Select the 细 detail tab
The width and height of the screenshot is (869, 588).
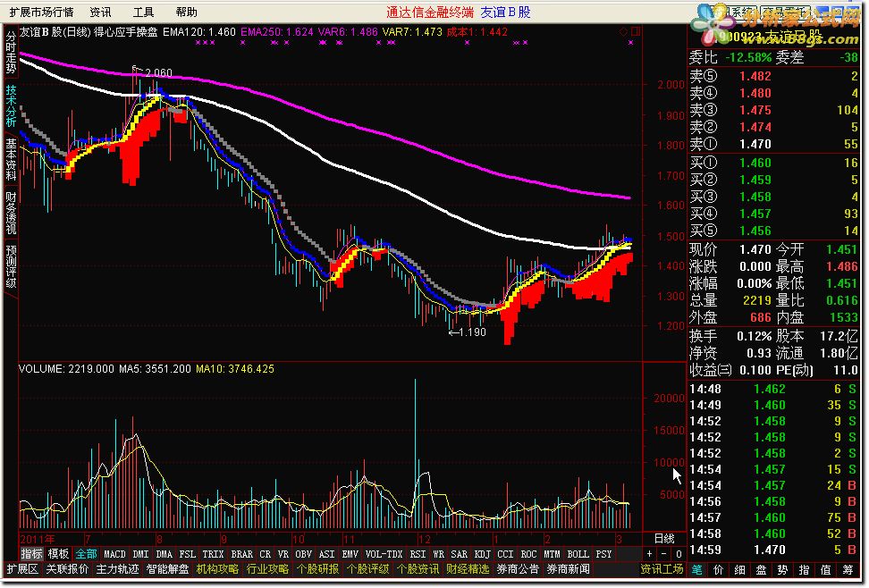click(x=740, y=569)
